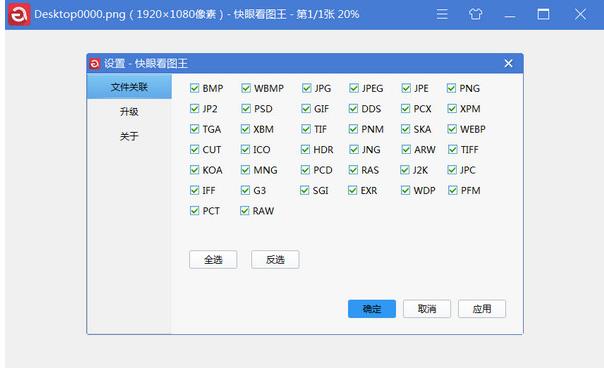Disable the JPE association
This screenshot has width=604, height=368.
(406, 88)
